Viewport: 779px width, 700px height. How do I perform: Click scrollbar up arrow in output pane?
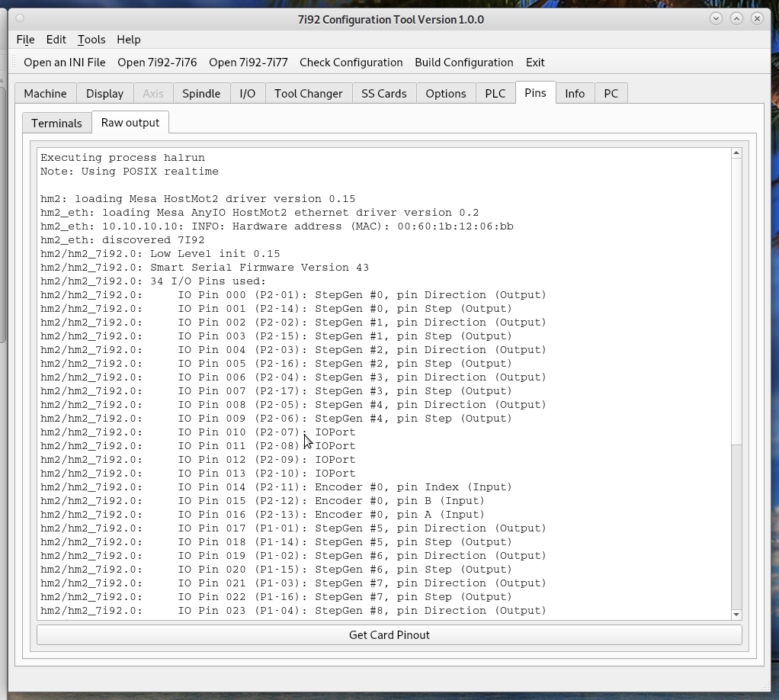[x=736, y=153]
